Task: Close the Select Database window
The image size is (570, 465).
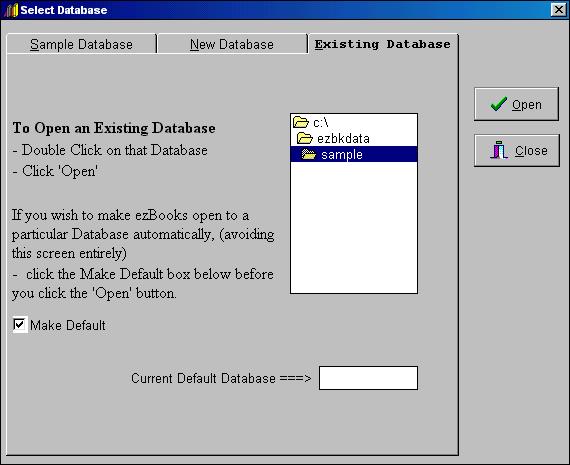Action: [x=559, y=9]
